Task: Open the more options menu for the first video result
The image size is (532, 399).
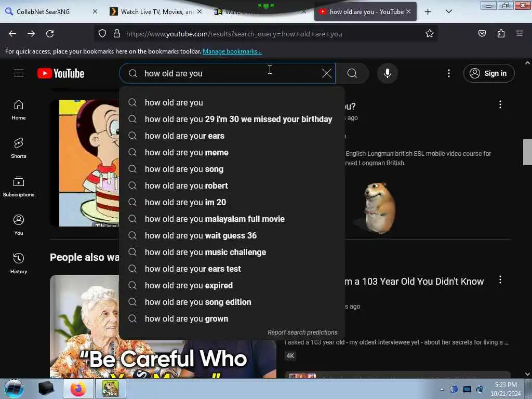Action: (x=500, y=104)
